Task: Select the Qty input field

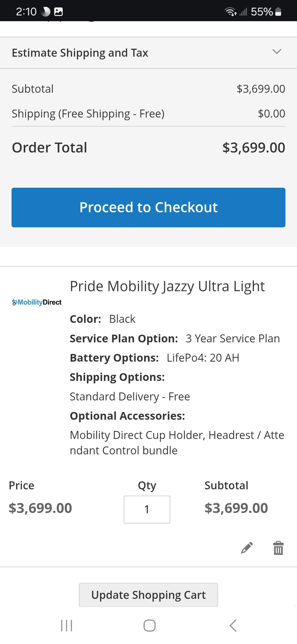Action: (147, 509)
